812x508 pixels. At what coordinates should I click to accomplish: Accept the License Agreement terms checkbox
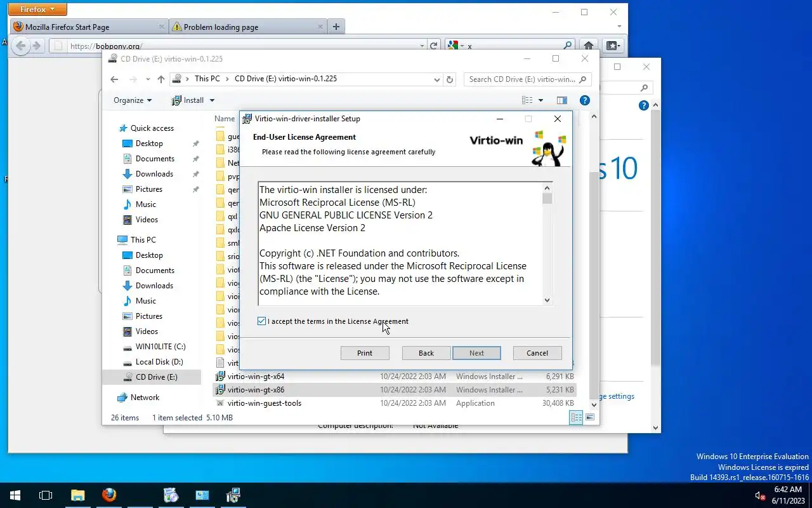click(x=261, y=321)
